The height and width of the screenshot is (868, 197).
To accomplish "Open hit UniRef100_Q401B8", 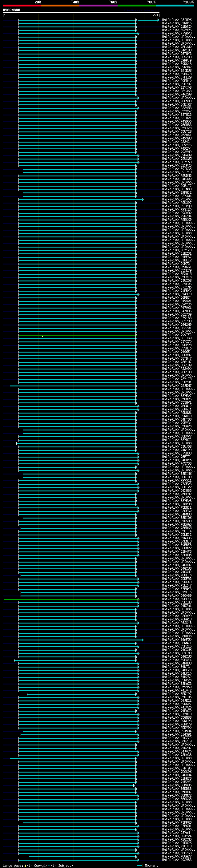I will click(177, 50).
